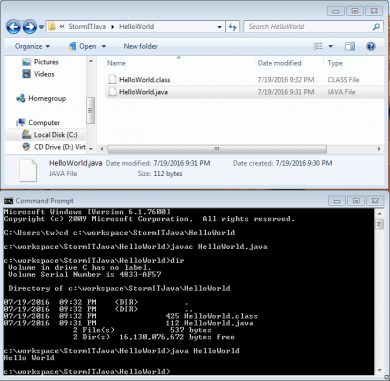Open the address bar history dropdown
This screenshot has height=381, width=390.
(219, 27)
